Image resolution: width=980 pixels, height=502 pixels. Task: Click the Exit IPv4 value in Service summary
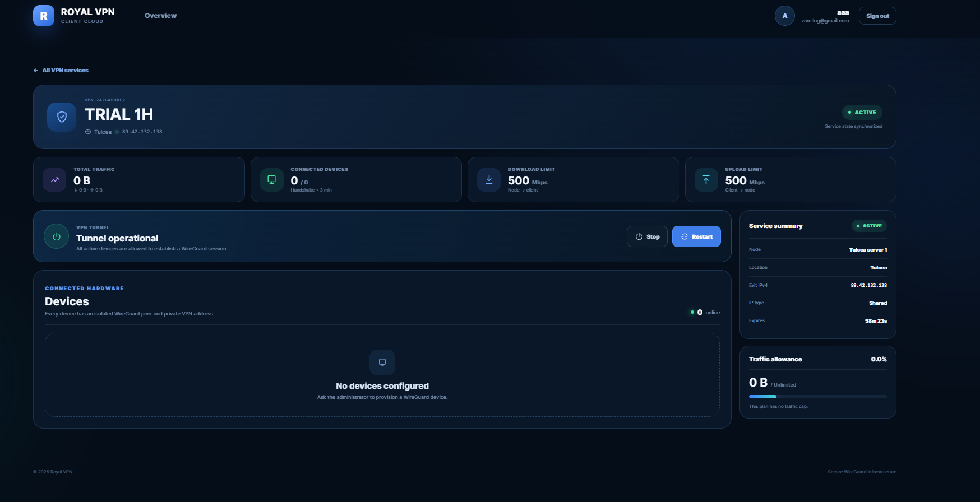(x=868, y=285)
